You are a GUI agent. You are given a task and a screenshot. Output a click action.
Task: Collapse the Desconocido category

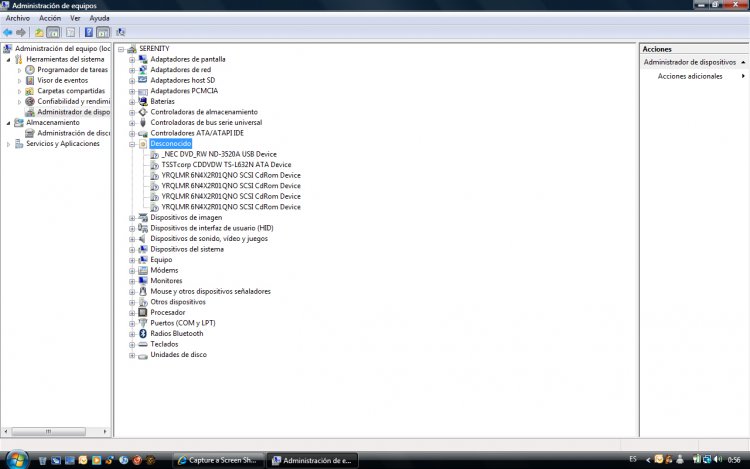coord(132,144)
